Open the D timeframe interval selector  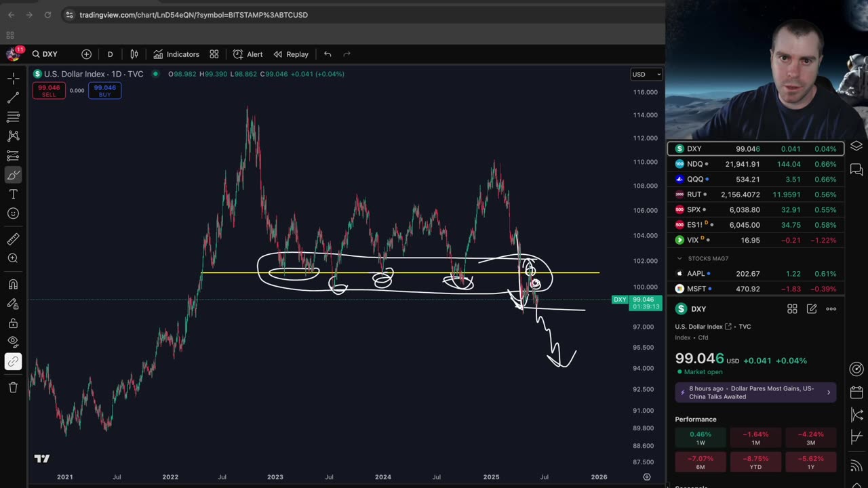pyautogui.click(x=110, y=54)
